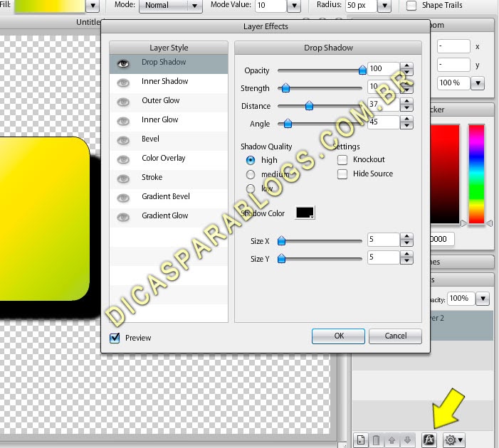Click the Size X value field
Viewport: 499px width, 448px height.
tap(384, 240)
